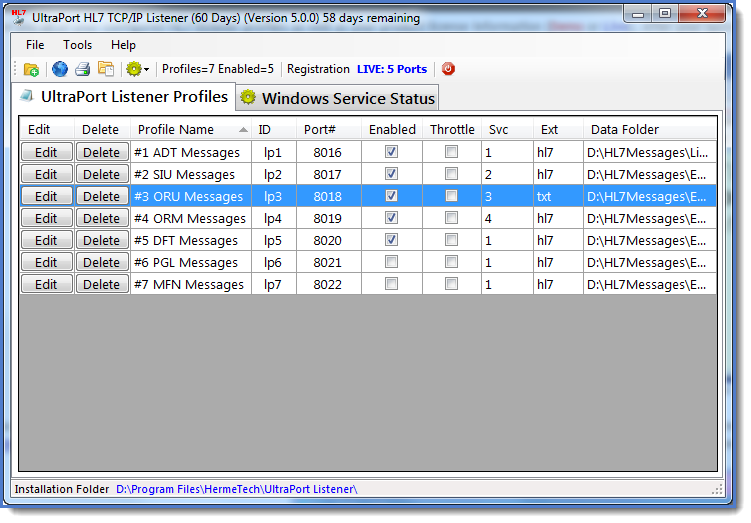
Task: Click the lp5 ID cell
Action: [273, 241]
